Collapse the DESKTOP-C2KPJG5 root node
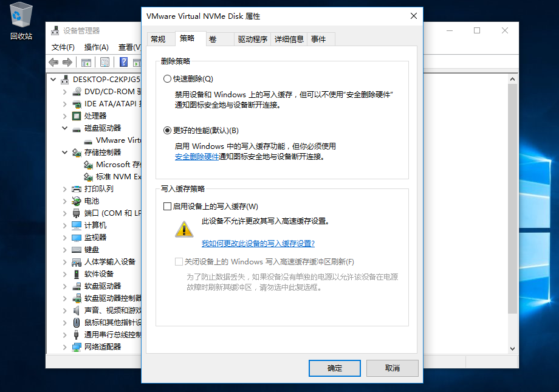This screenshot has width=559, height=392. tap(53, 80)
